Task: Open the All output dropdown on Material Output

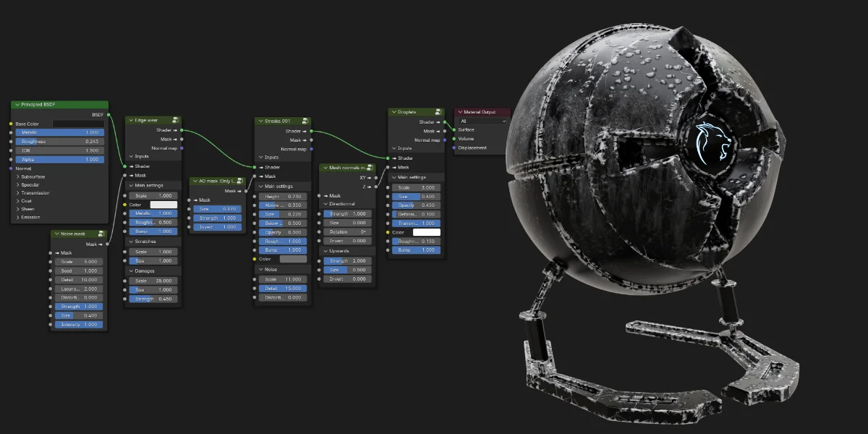Action: pyautogui.click(x=481, y=122)
